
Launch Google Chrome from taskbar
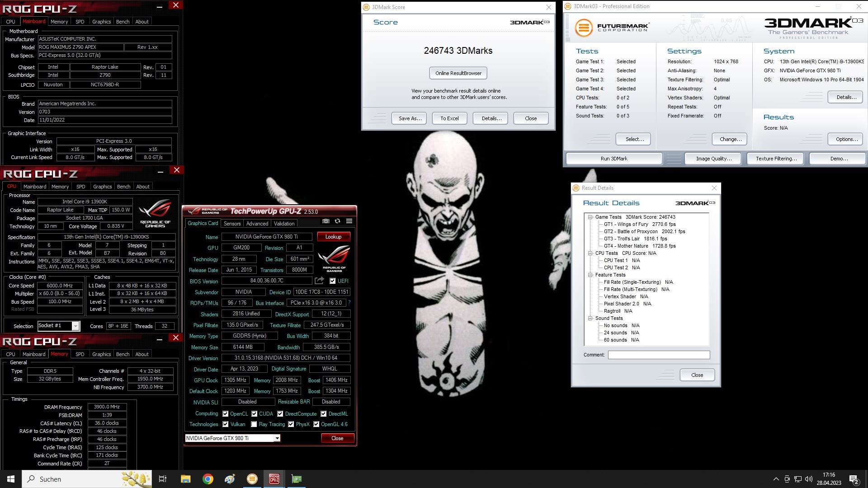click(208, 479)
